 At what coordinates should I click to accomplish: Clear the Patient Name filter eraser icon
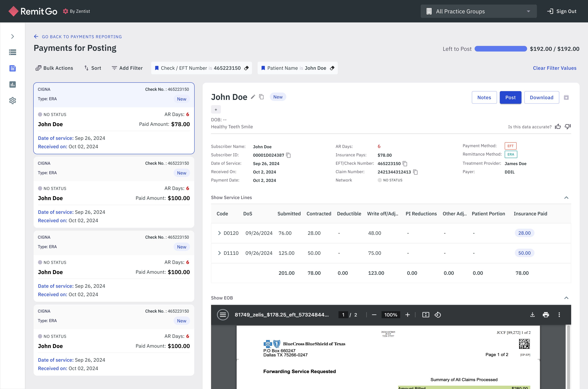click(x=332, y=68)
